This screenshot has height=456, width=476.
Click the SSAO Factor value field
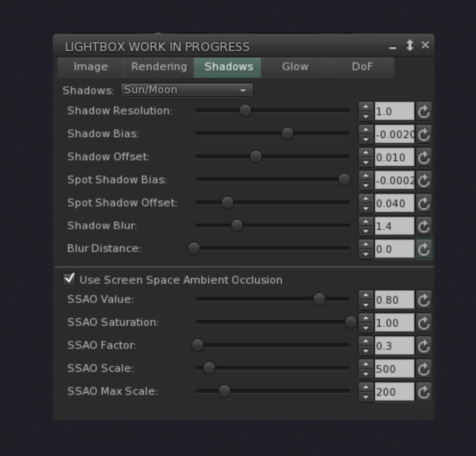[x=394, y=346]
